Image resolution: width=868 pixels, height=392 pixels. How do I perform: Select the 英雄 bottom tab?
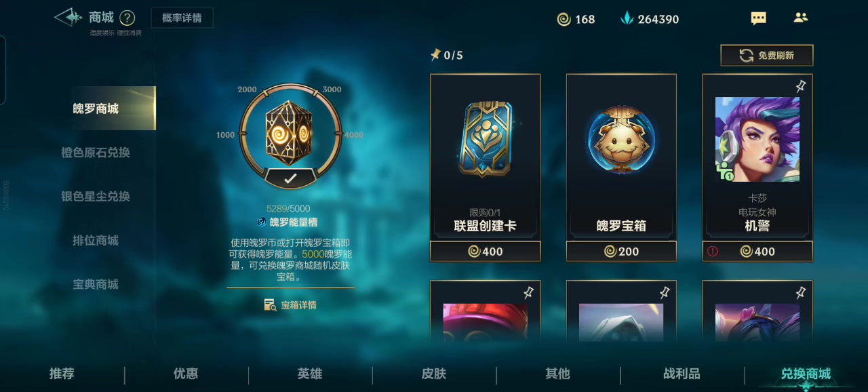pyautogui.click(x=310, y=374)
